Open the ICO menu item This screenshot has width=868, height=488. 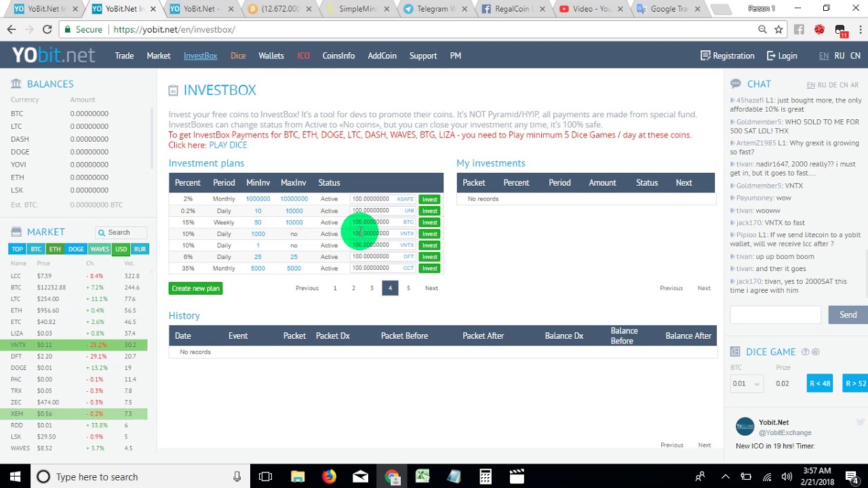tap(303, 56)
